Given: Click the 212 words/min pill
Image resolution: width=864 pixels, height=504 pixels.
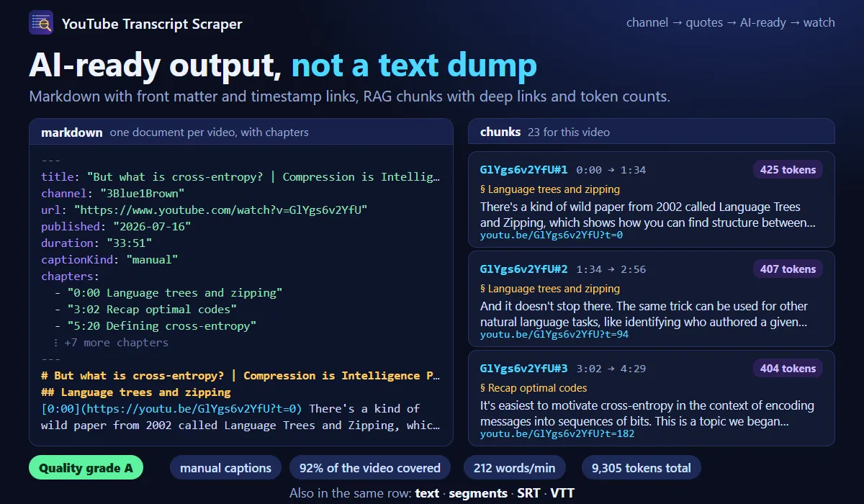Looking at the screenshot, I should (x=515, y=468).
